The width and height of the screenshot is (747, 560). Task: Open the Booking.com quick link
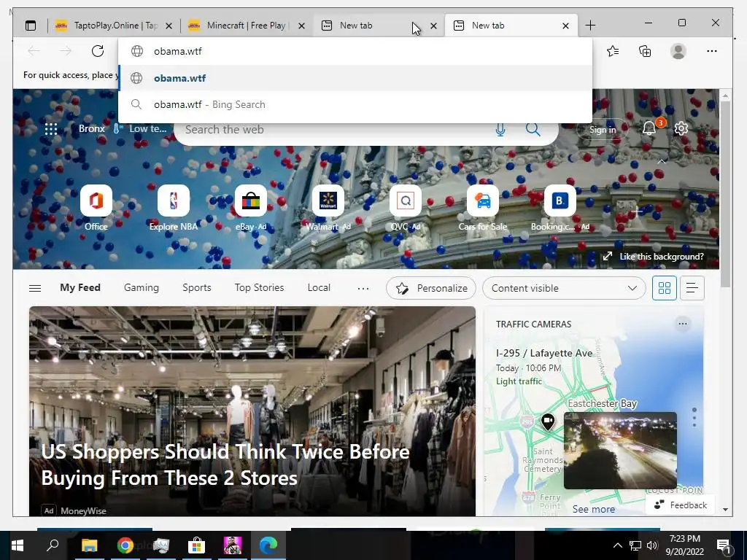pyautogui.click(x=560, y=208)
